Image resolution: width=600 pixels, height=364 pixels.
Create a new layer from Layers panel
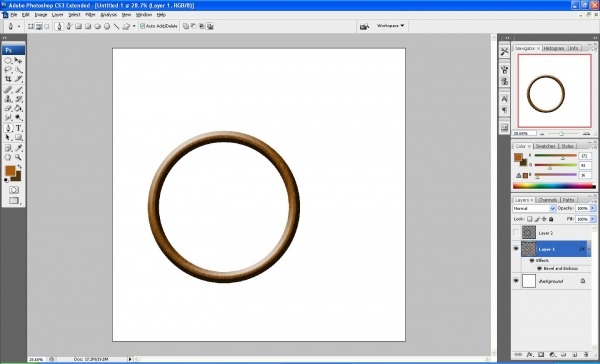[x=575, y=355]
